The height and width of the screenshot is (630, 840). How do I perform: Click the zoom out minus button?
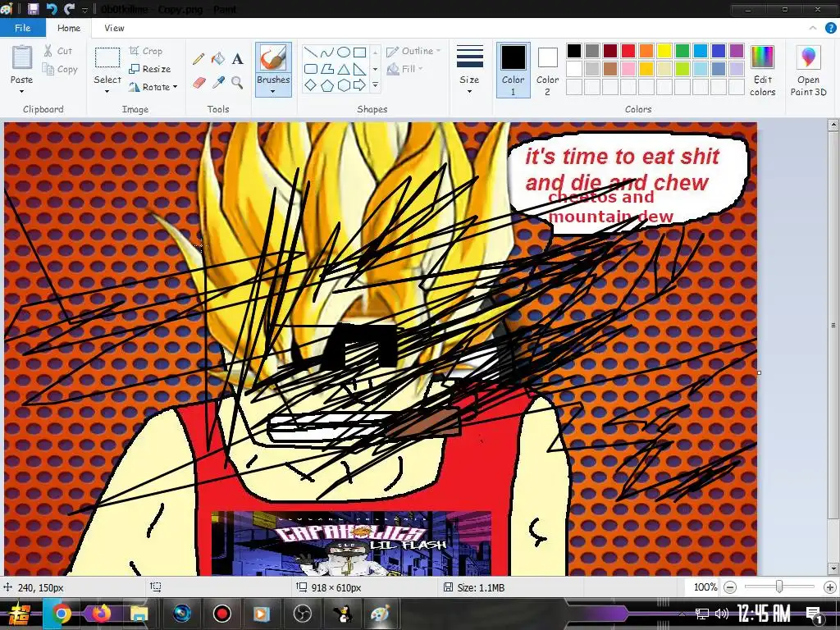729,587
